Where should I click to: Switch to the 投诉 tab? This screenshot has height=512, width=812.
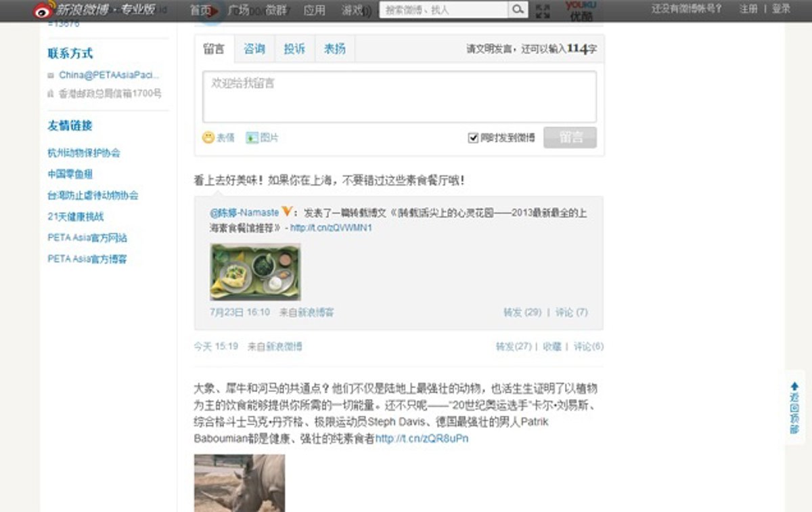(294, 49)
